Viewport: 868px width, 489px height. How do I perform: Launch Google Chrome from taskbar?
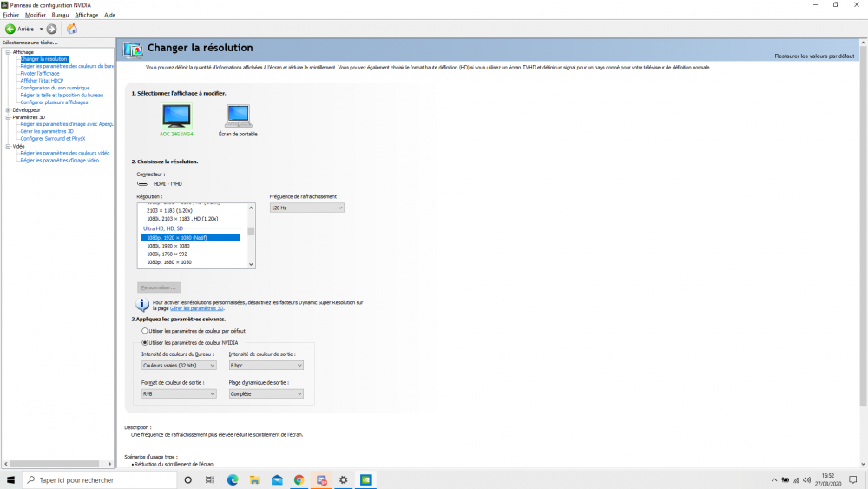tap(299, 480)
